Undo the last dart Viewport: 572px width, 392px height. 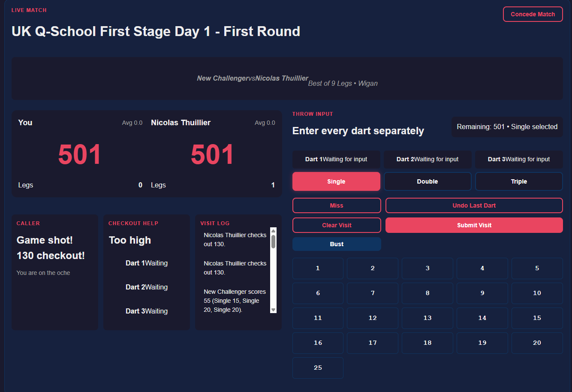click(474, 205)
